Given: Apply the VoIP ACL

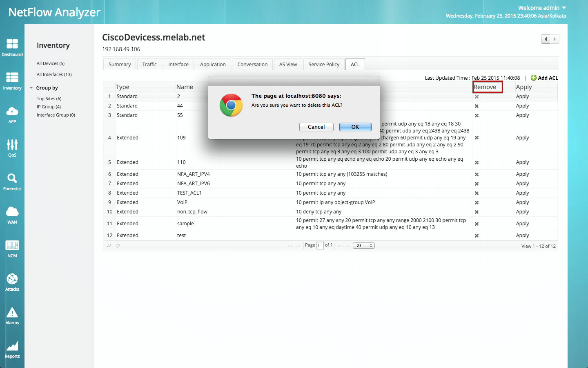Looking at the screenshot, I should [522, 202].
